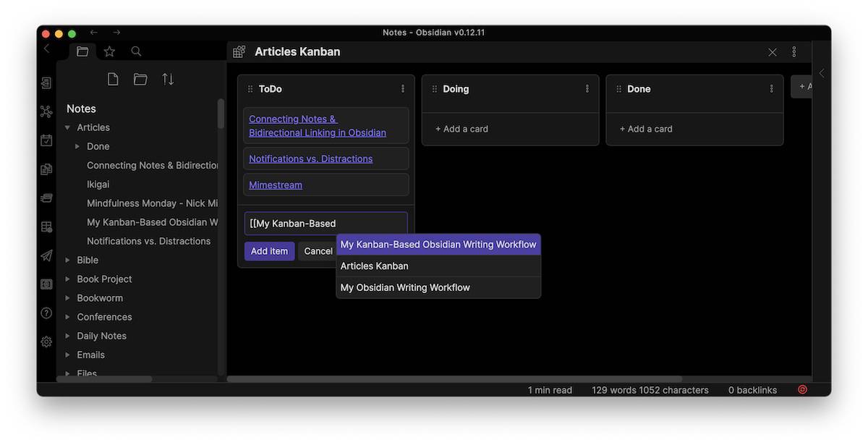Expand the Book Project folder

(x=67, y=279)
